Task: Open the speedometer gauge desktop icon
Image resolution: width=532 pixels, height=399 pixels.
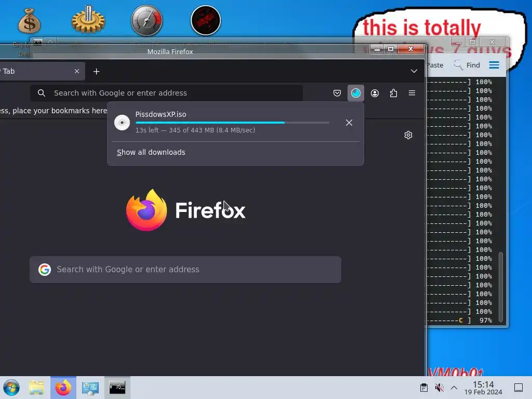Action: click(x=147, y=21)
